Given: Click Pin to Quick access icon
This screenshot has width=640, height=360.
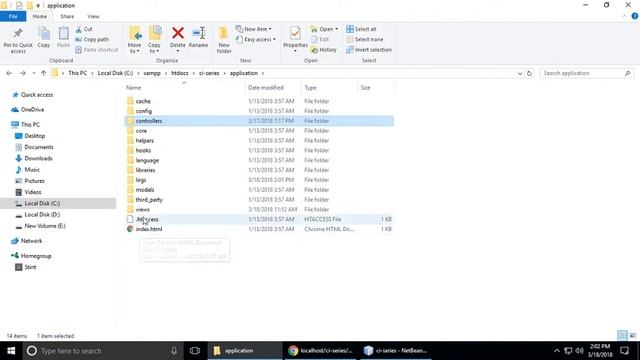Looking at the screenshot, I should pos(18,40).
